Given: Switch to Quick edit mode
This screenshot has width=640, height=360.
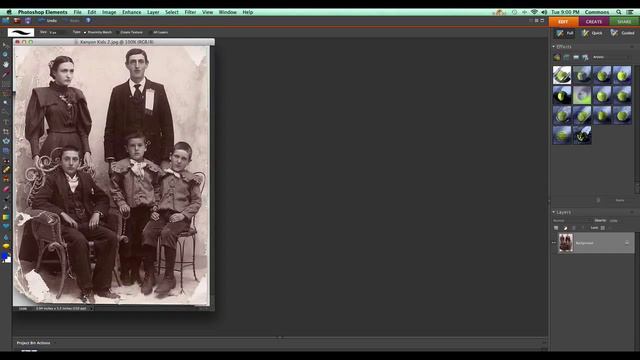Looking at the screenshot, I should coord(592,33).
